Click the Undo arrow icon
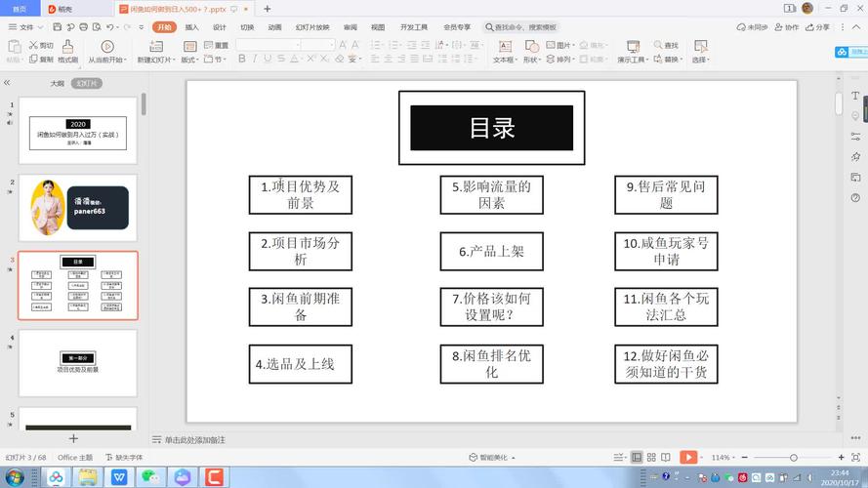The image size is (868, 488). click(x=110, y=26)
